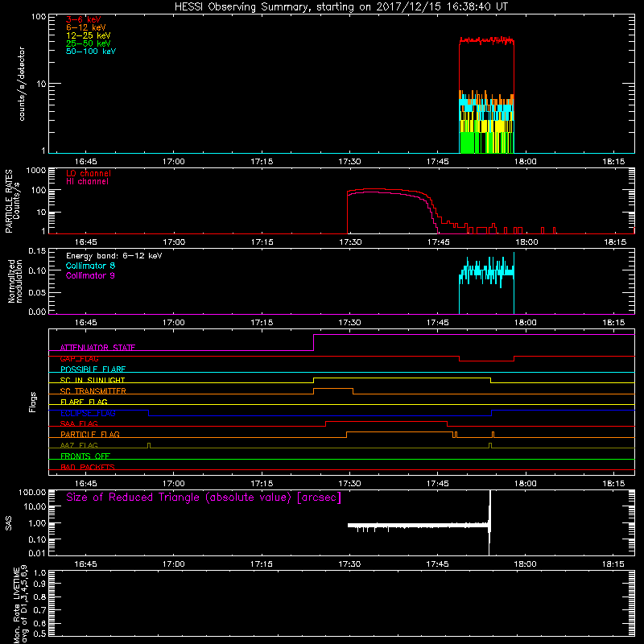The image size is (644, 644).
Task: Click the counts/s/detector axis label
Action: (22, 84)
